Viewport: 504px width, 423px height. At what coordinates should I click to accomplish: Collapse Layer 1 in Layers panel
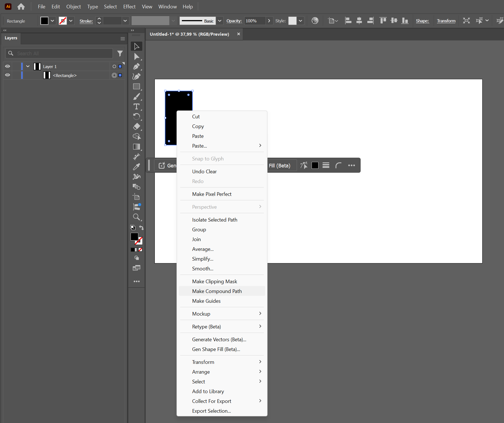click(28, 66)
